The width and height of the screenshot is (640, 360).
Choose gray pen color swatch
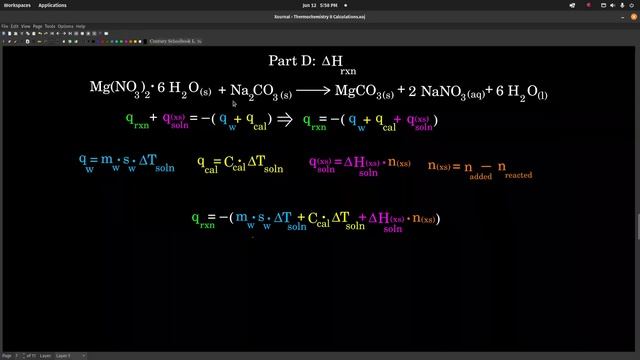pos(111,41)
